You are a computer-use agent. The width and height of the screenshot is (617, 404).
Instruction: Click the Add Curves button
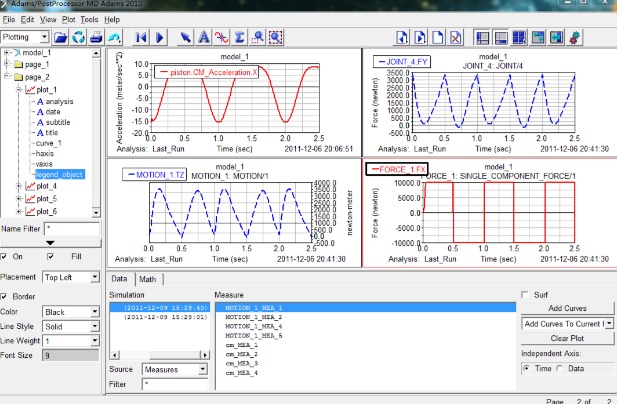567,308
